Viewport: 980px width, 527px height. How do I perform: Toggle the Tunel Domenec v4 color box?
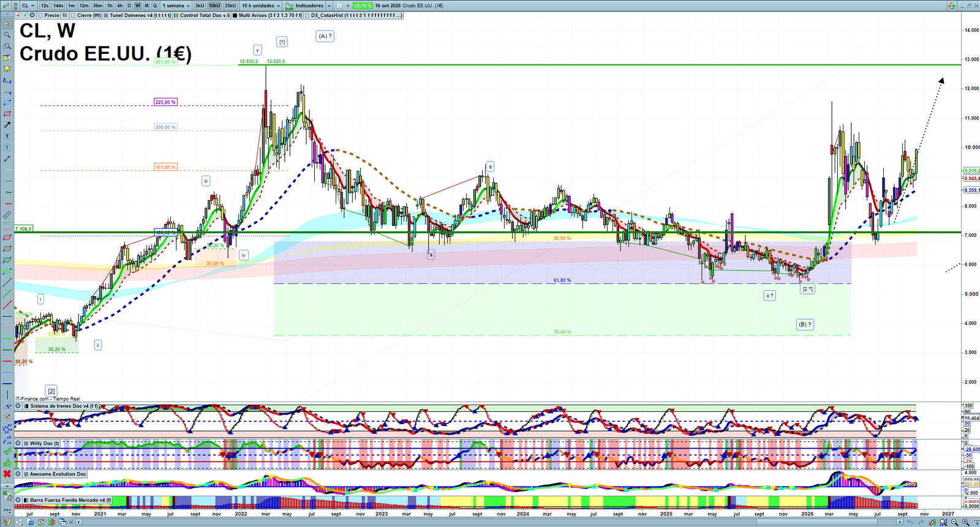106,15
